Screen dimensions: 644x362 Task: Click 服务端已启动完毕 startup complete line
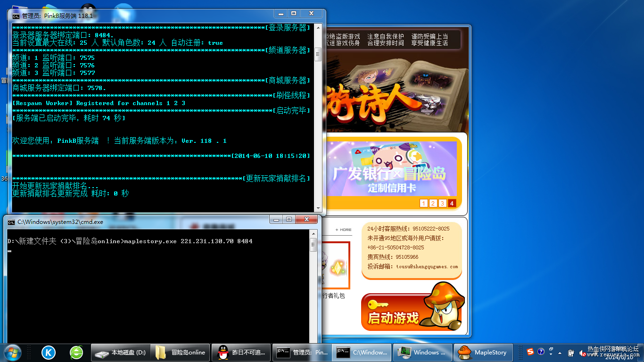69,118
